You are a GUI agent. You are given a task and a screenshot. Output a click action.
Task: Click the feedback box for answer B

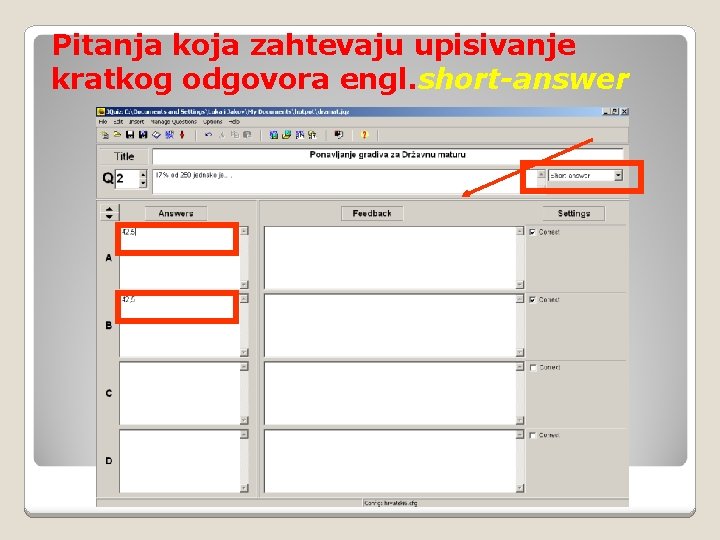click(390, 325)
